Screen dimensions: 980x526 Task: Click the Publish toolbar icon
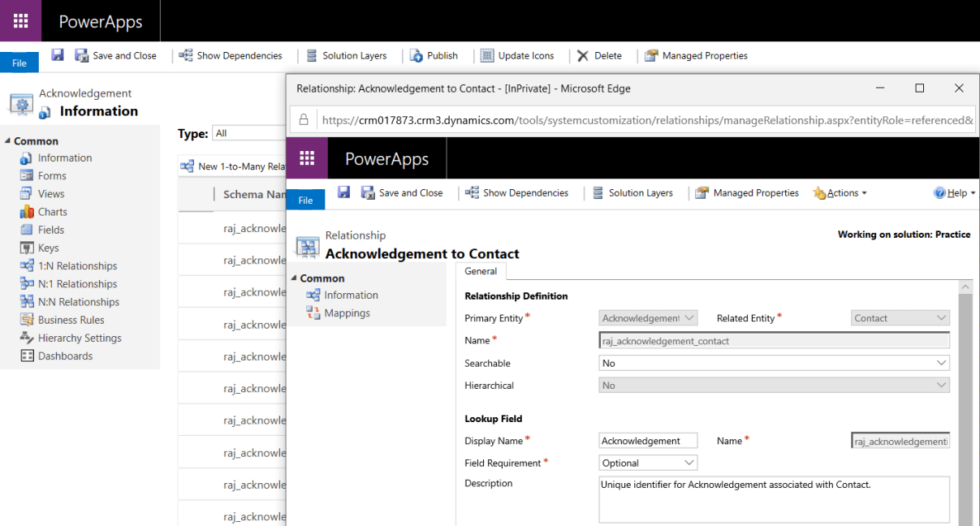click(435, 55)
